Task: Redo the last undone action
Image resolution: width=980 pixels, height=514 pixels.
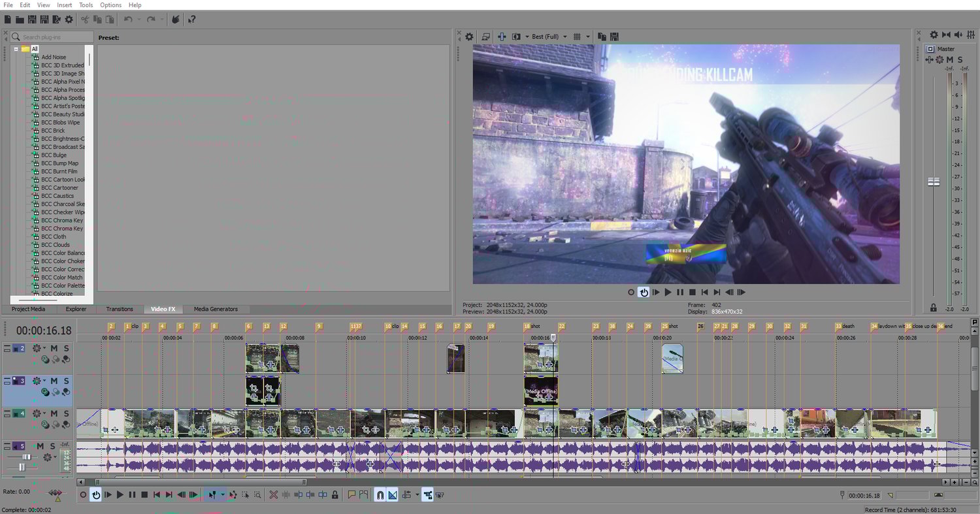Action: 151,20
